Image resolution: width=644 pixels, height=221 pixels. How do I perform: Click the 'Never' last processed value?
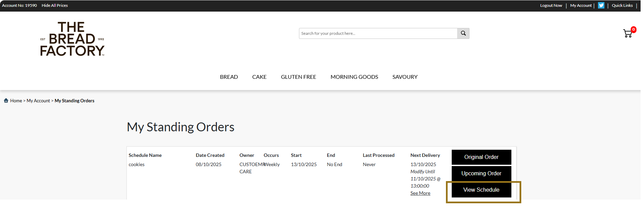(x=369, y=164)
